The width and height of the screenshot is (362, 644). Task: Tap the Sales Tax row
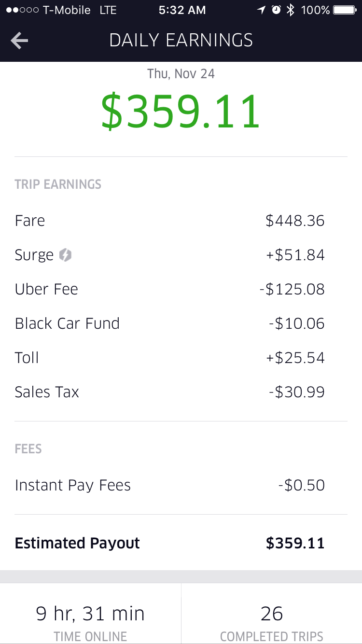(x=181, y=392)
